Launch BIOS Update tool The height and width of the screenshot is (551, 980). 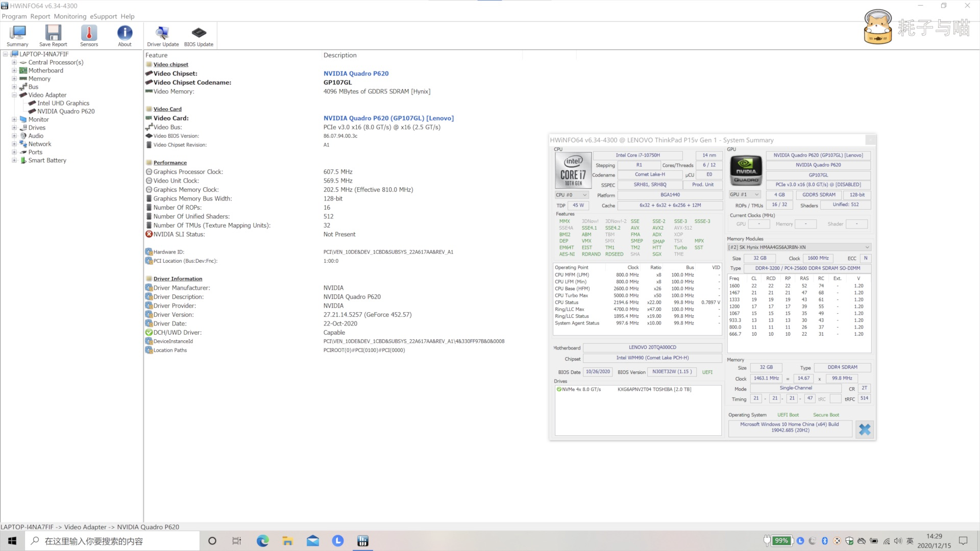tap(199, 36)
